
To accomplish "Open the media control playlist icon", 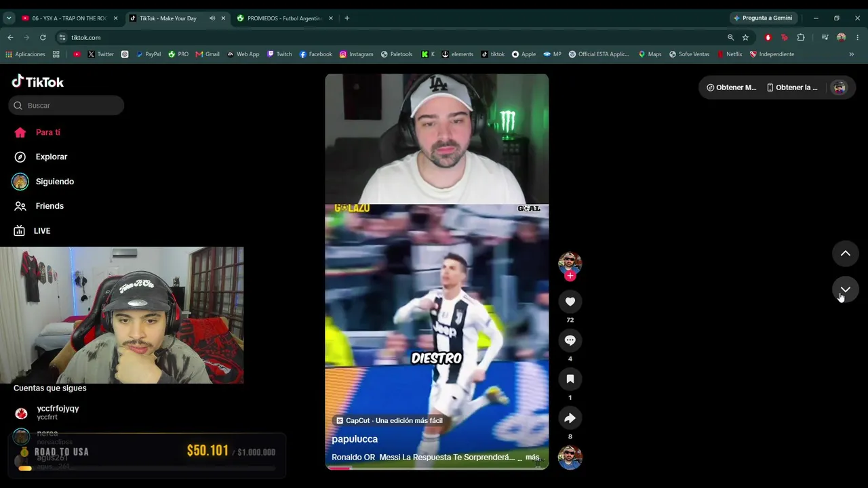I will coord(825,37).
